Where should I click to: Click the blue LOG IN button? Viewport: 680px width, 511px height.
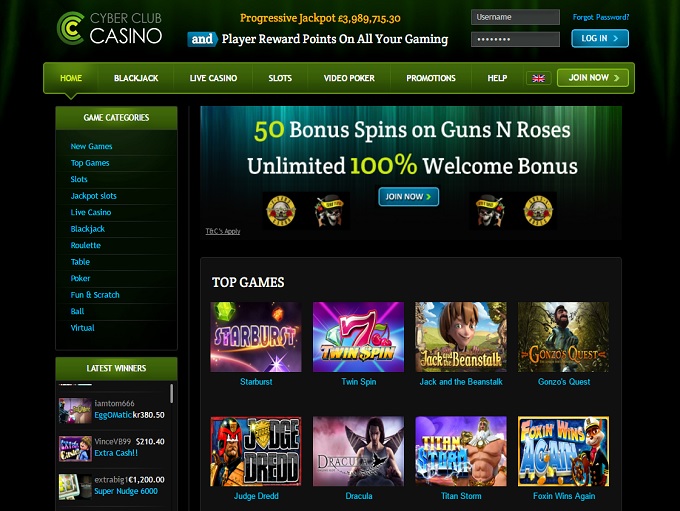point(600,38)
